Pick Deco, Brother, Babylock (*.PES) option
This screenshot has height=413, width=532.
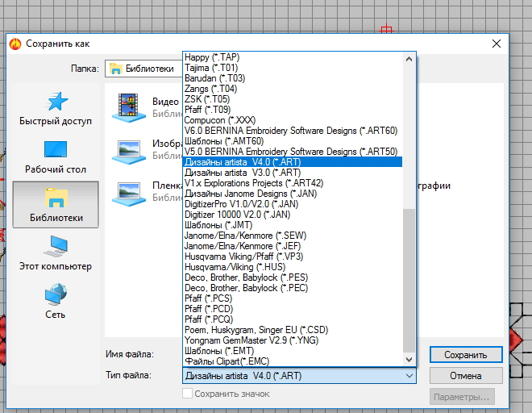click(x=240, y=277)
